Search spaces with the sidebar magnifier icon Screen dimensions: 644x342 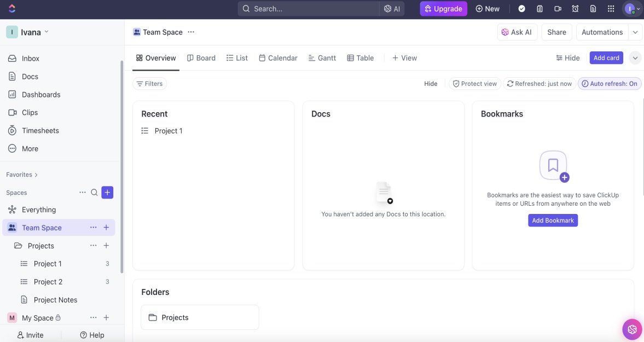click(x=94, y=193)
